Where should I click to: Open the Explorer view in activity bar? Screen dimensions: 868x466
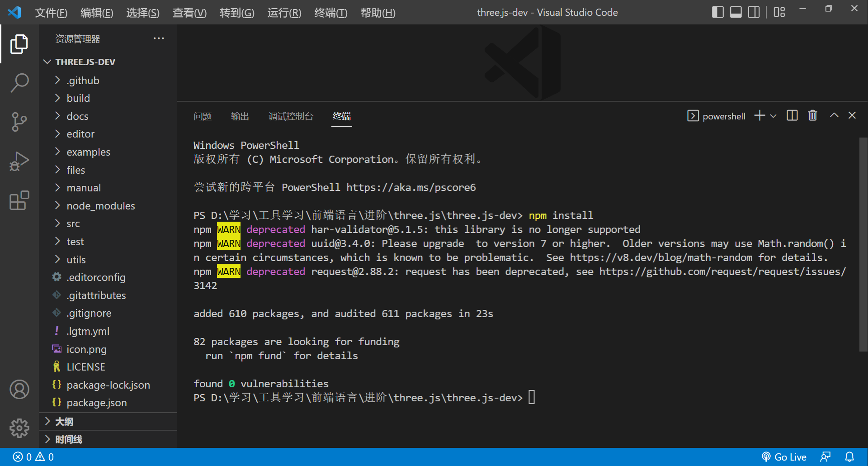tap(19, 44)
